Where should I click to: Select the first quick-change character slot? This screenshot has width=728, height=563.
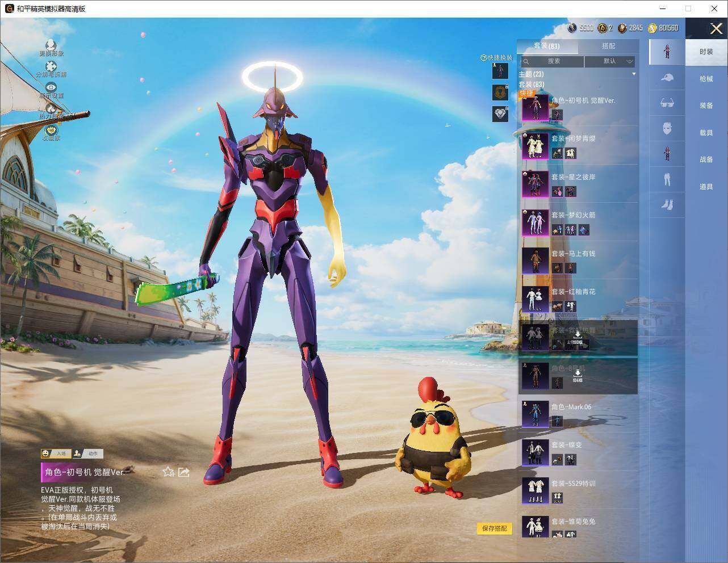point(500,71)
